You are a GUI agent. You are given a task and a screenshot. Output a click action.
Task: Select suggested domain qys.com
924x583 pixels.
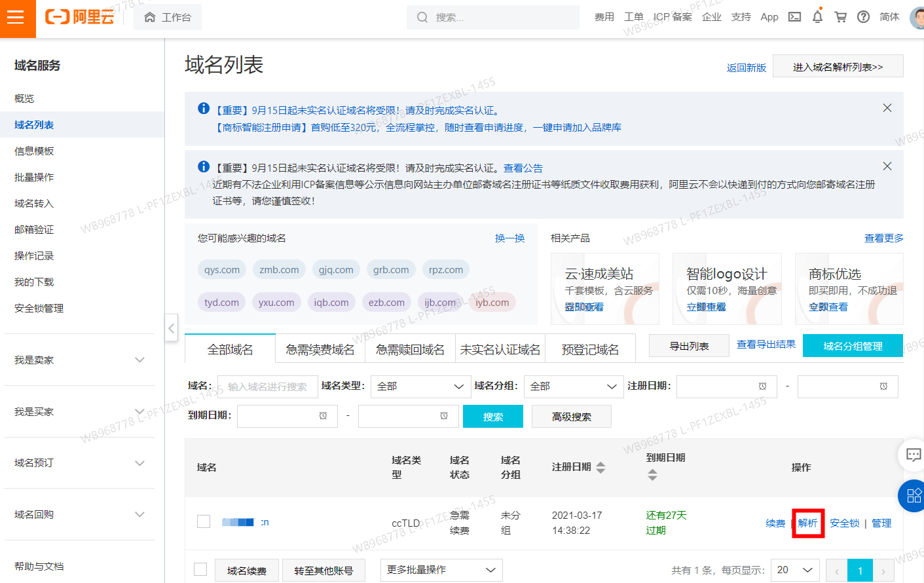[x=222, y=269]
